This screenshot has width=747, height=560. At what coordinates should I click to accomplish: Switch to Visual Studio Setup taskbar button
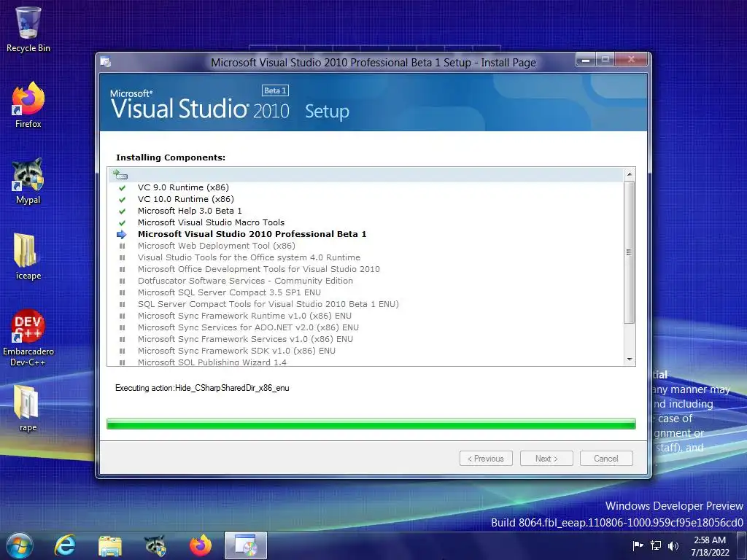pos(246,545)
